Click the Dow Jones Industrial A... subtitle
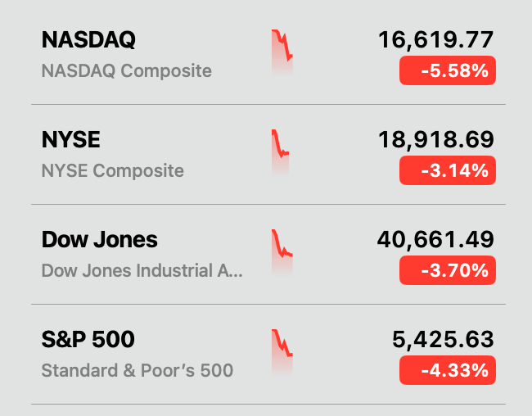The width and height of the screenshot is (532, 416). (x=142, y=271)
